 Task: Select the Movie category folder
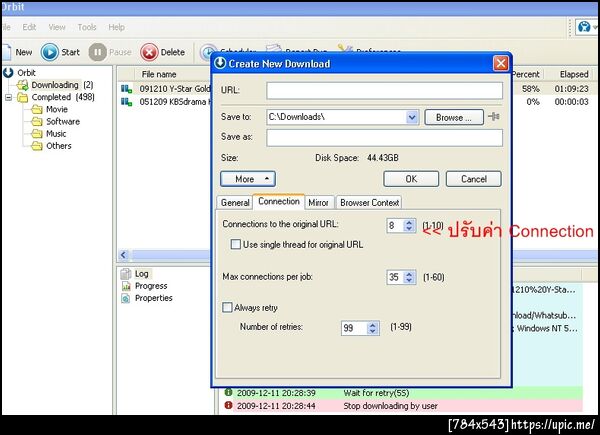(x=50, y=109)
